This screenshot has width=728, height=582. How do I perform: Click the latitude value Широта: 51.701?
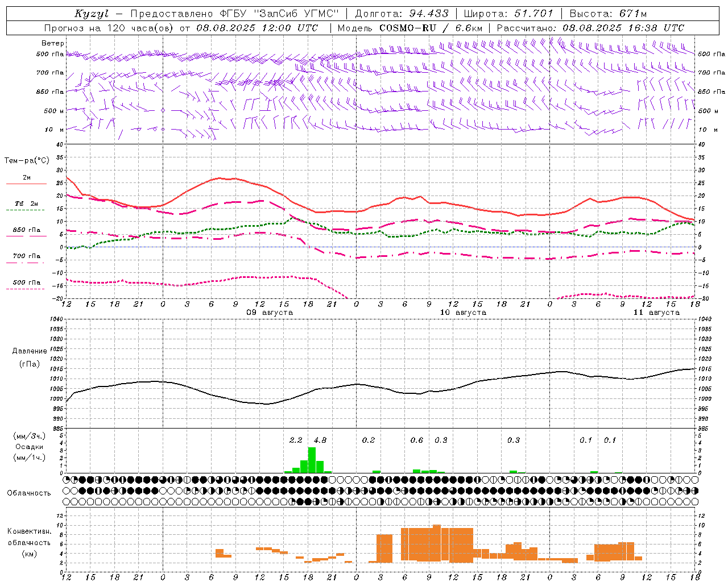[509, 14]
